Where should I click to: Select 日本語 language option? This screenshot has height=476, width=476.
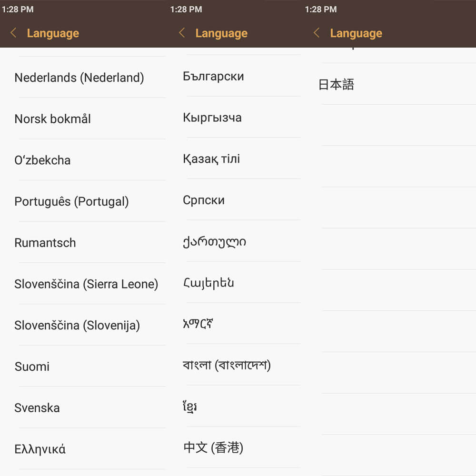[x=337, y=85]
